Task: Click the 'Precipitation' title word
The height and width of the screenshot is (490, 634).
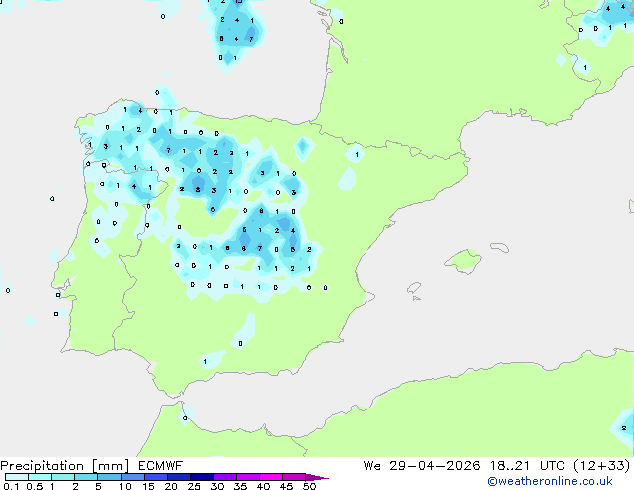Action: [x=42, y=466]
